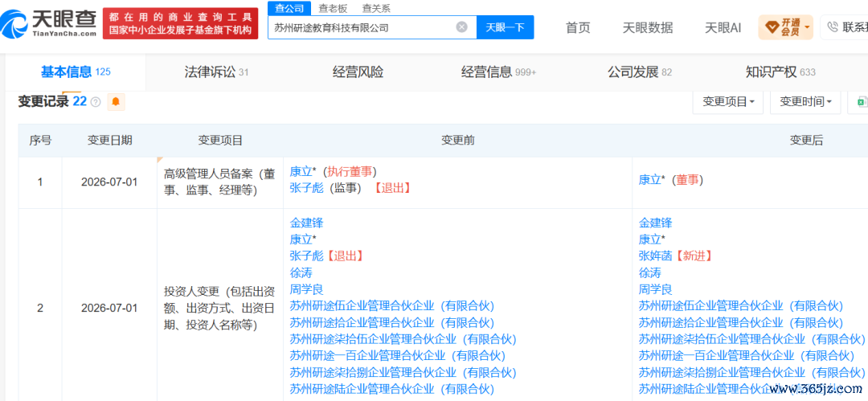Switch to the 查关系 search tab
868x401 pixels.
pyautogui.click(x=376, y=8)
